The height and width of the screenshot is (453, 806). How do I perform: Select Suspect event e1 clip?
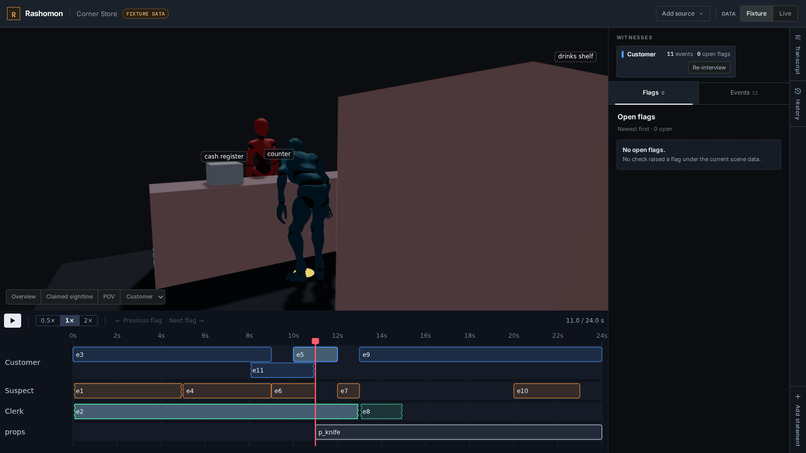(x=127, y=391)
